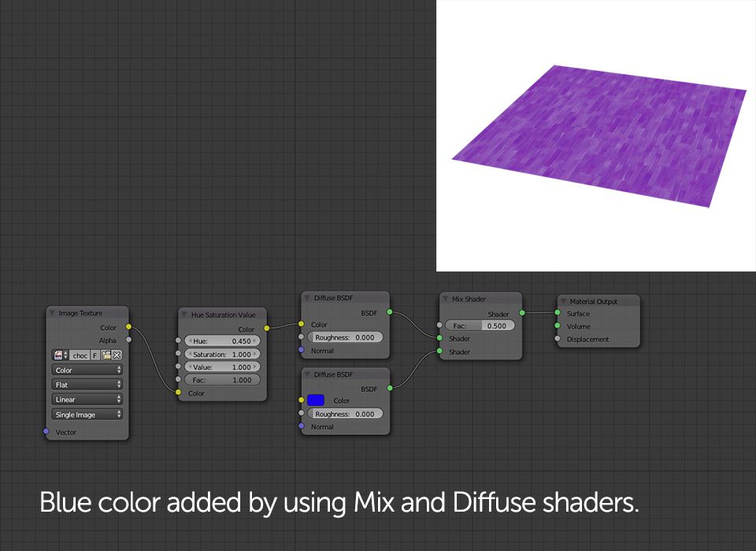This screenshot has height=551, width=756.
Task: Click yellow Color socket beside blue swatch
Action: tap(302, 400)
